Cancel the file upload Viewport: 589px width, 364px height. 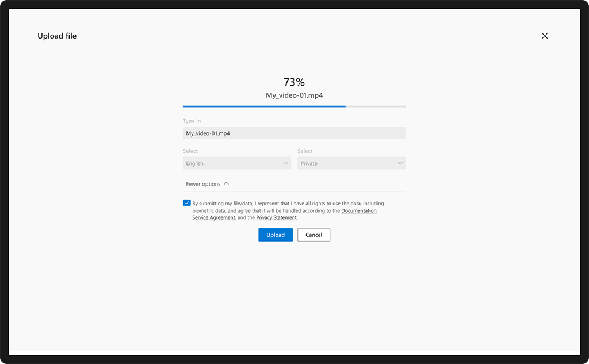[x=313, y=235]
